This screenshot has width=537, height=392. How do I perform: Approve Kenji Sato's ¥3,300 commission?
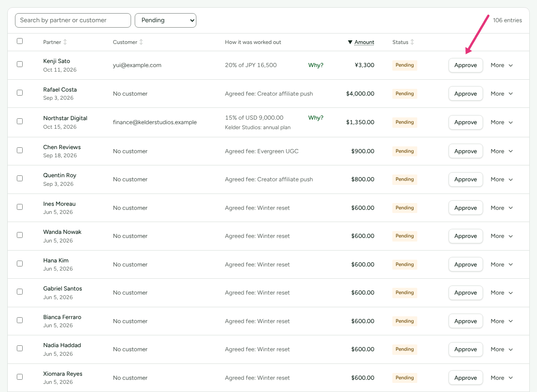pyautogui.click(x=465, y=65)
